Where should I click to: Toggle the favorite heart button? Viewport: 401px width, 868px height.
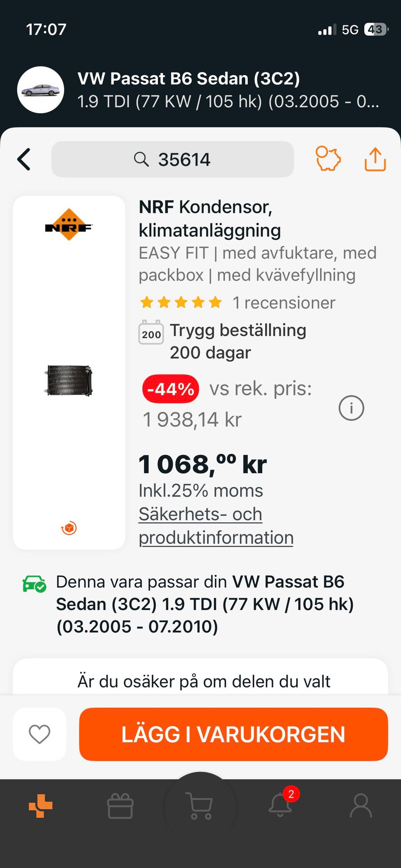40,734
